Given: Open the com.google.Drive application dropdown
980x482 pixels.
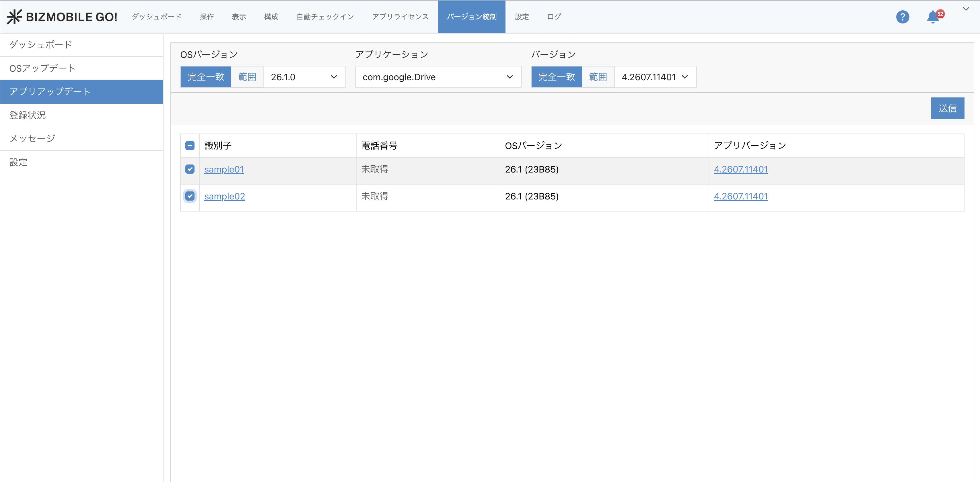Looking at the screenshot, I should pyautogui.click(x=438, y=77).
